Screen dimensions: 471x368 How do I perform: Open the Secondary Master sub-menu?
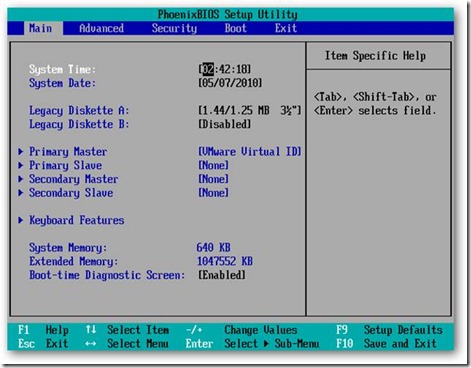coord(74,179)
